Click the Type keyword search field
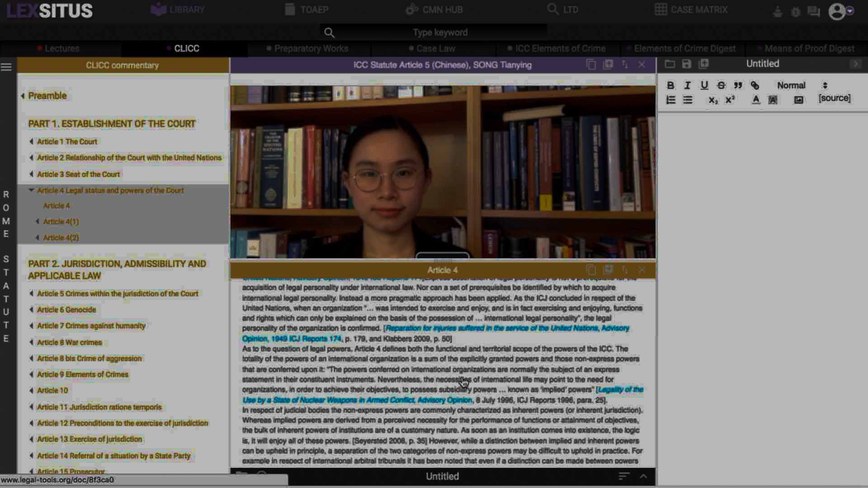This screenshot has width=868, height=488. [x=439, y=33]
